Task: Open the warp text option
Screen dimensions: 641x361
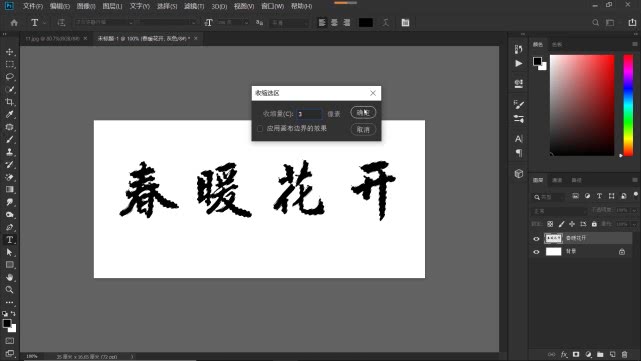Action: click(x=385, y=22)
